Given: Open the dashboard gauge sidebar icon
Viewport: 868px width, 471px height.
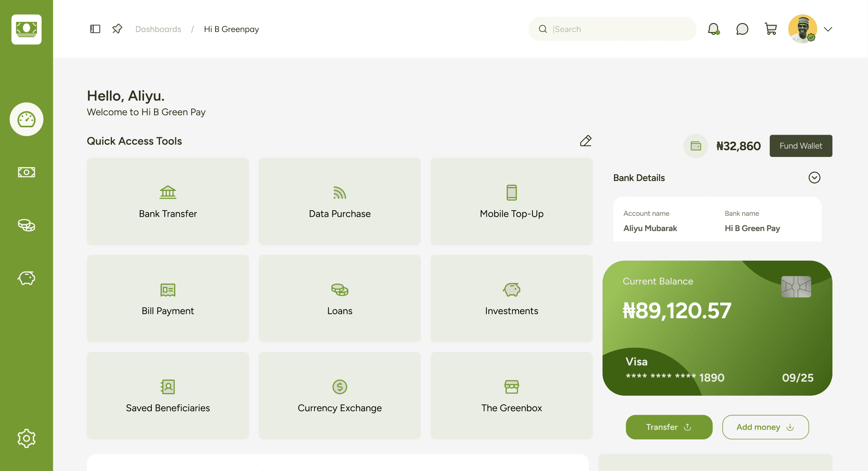Looking at the screenshot, I should coord(26,119).
